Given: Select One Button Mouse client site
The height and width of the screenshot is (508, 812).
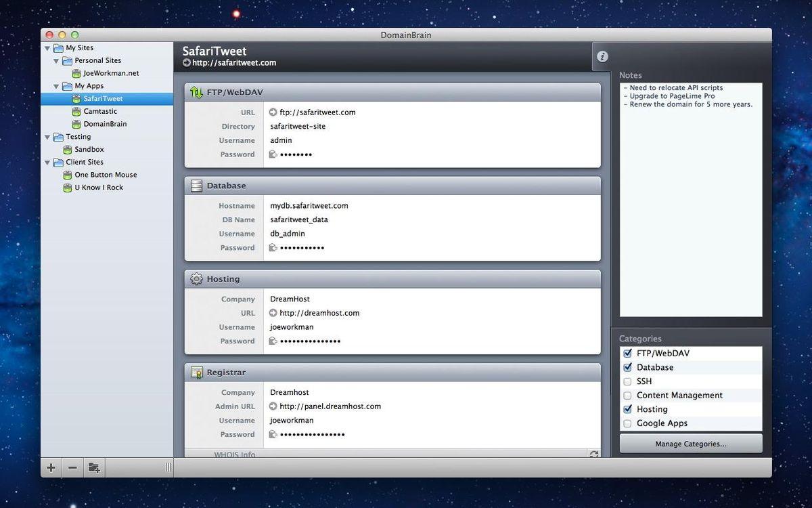Looking at the screenshot, I should [107, 175].
